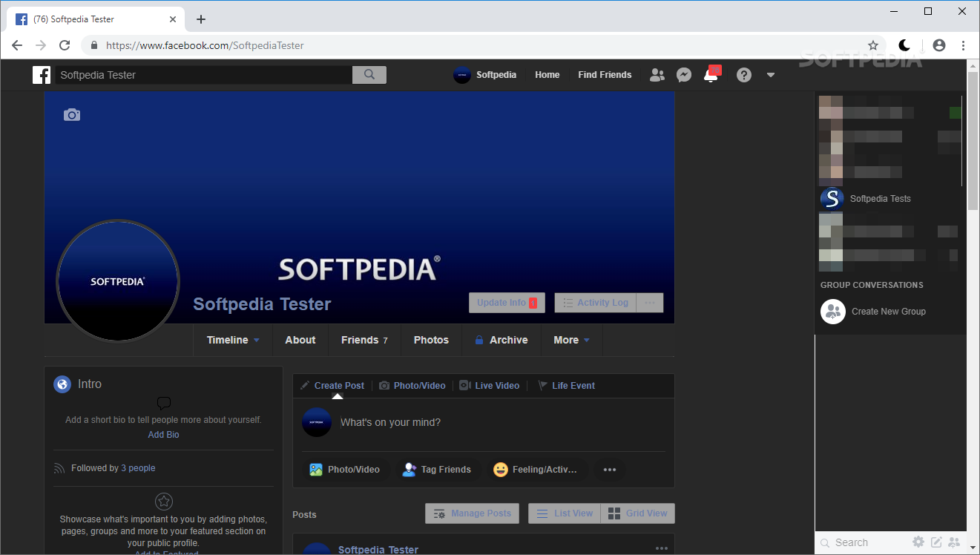This screenshot has width=980, height=555.
Task: Open Softpedia Tester post author link
Action: click(x=378, y=550)
